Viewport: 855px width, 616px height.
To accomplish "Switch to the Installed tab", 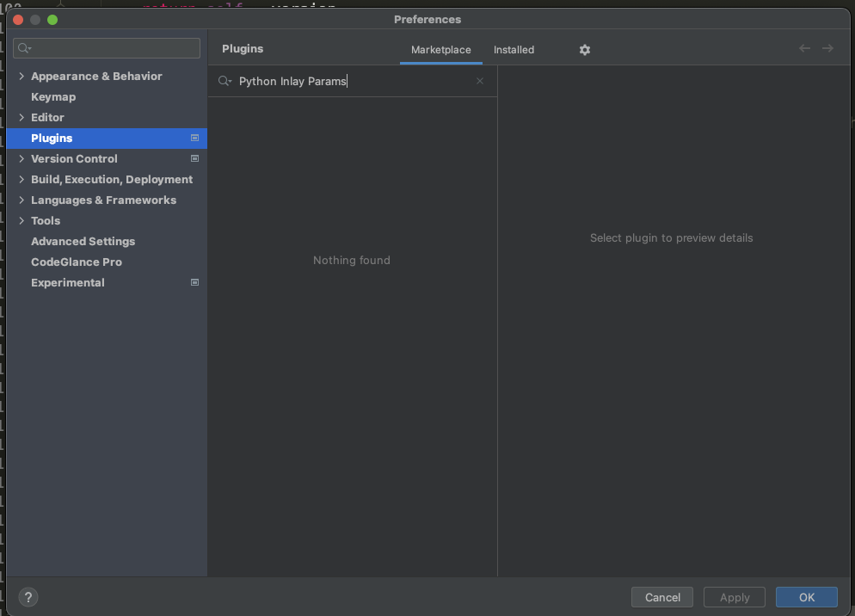I will (x=514, y=50).
